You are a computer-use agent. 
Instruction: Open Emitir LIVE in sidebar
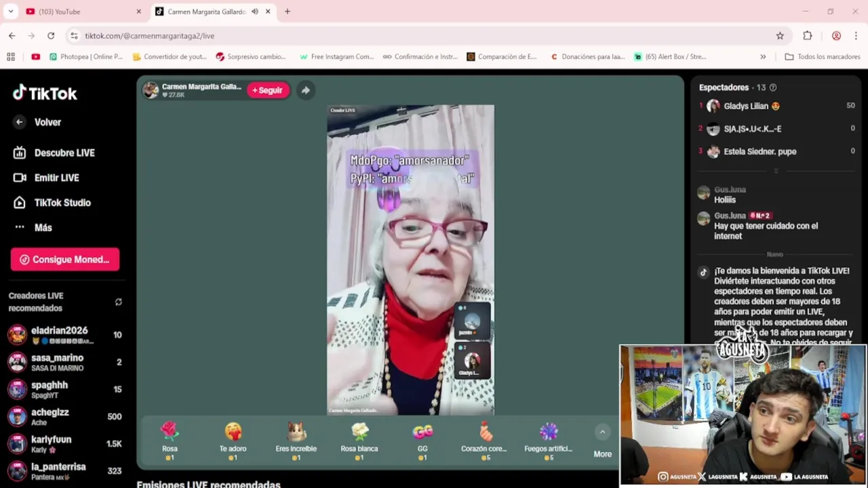(x=47, y=178)
